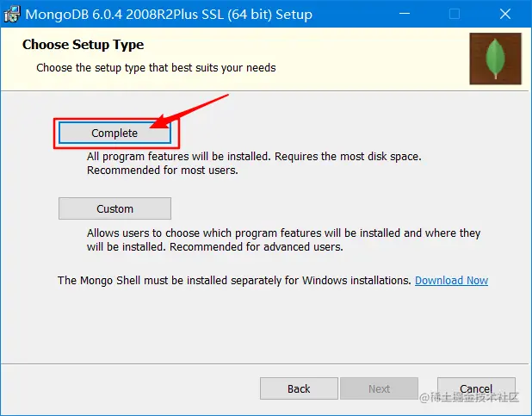Open the Download Now link

(451, 280)
